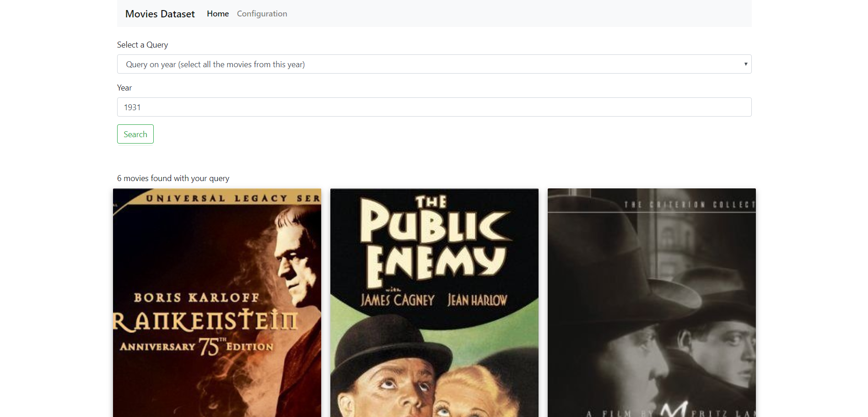Viewport: 868px width, 417px height.
Task: Go to the Home nav item
Action: (x=218, y=14)
